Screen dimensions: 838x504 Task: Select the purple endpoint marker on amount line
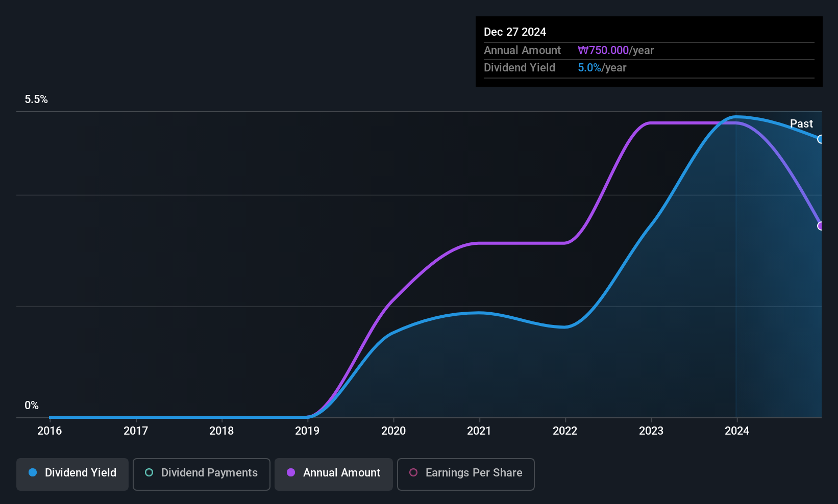820,226
